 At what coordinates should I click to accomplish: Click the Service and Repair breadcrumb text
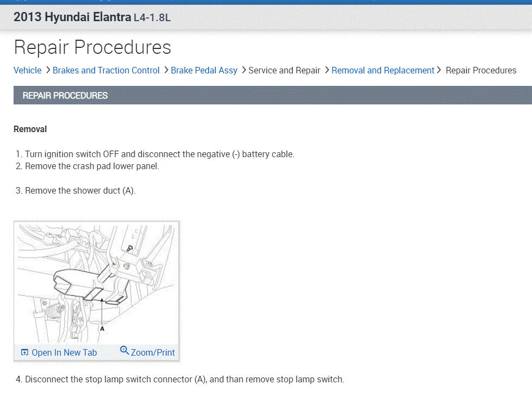[x=284, y=70]
